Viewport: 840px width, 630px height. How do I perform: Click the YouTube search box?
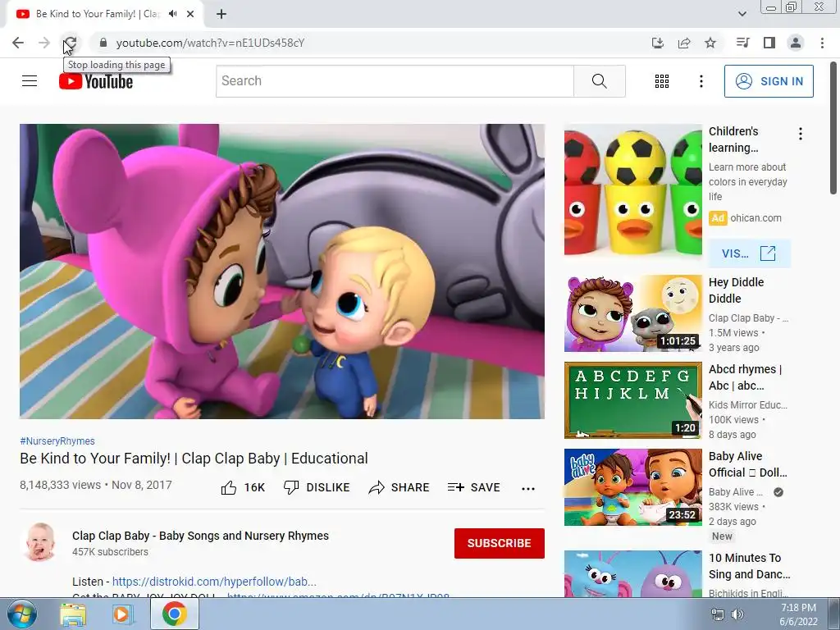pyautogui.click(x=395, y=81)
